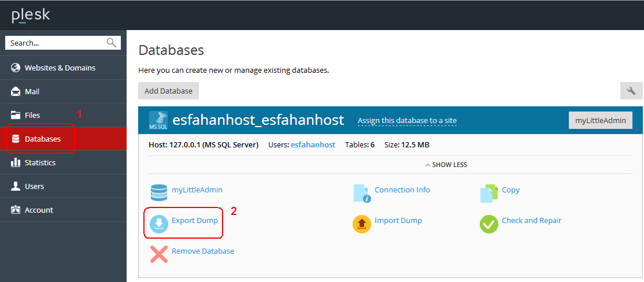
Task: Select the Databases menu item
Action: coord(63,139)
